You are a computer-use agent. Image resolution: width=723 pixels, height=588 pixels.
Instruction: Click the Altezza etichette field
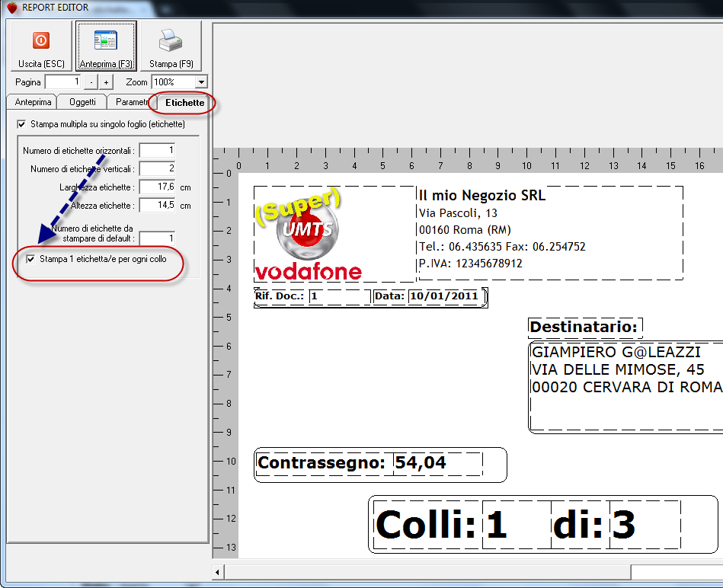click(157, 205)
